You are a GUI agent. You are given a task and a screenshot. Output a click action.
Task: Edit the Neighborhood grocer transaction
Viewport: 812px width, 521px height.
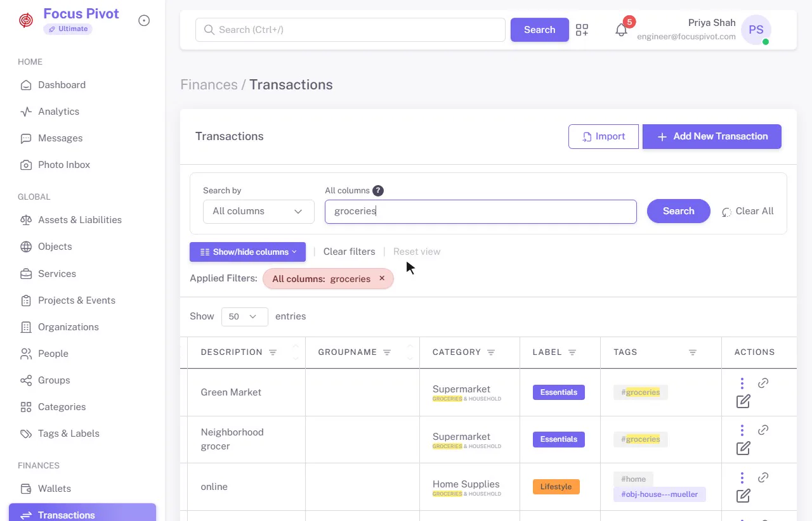(x=743, y=448)
